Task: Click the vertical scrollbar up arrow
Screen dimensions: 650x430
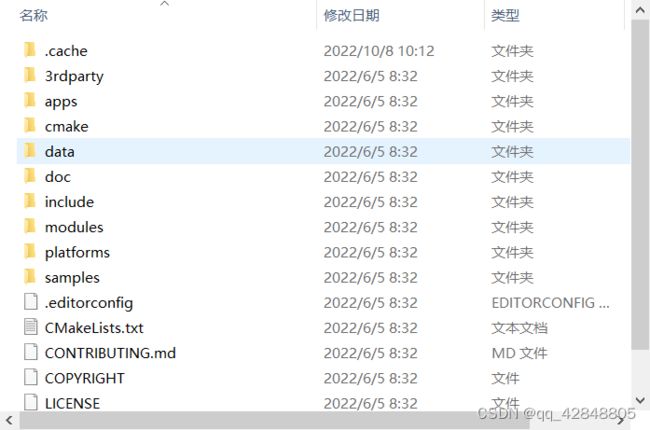Action: pyautogui.click(x=640, y=10)
